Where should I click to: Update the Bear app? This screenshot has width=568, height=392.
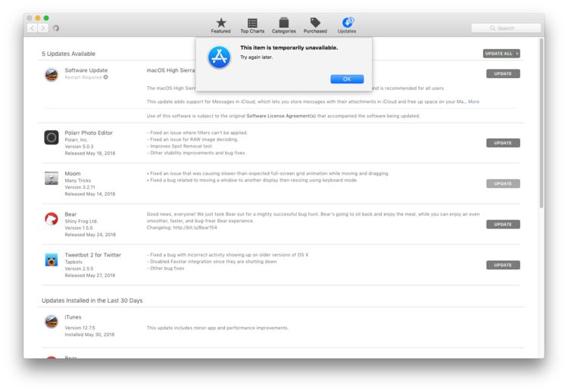[503, 224]
